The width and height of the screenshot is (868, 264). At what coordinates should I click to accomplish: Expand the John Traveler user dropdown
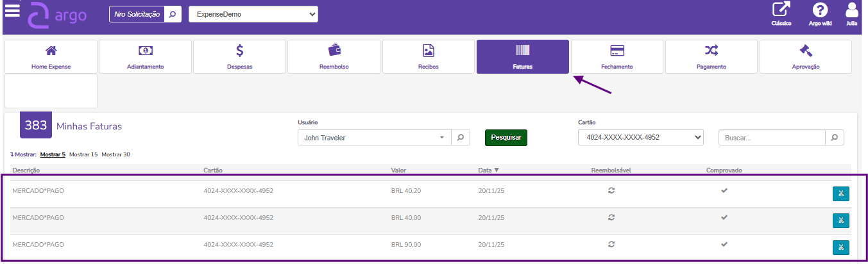[375, 138]
